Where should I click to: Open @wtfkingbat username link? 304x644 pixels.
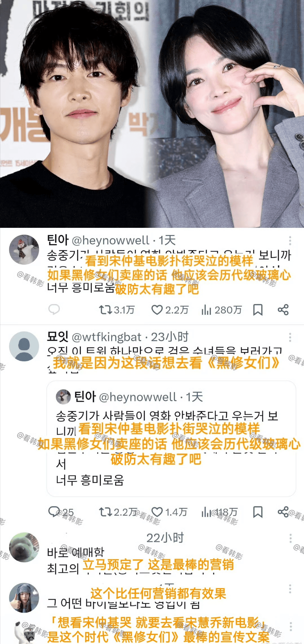(x=107, y=337)
